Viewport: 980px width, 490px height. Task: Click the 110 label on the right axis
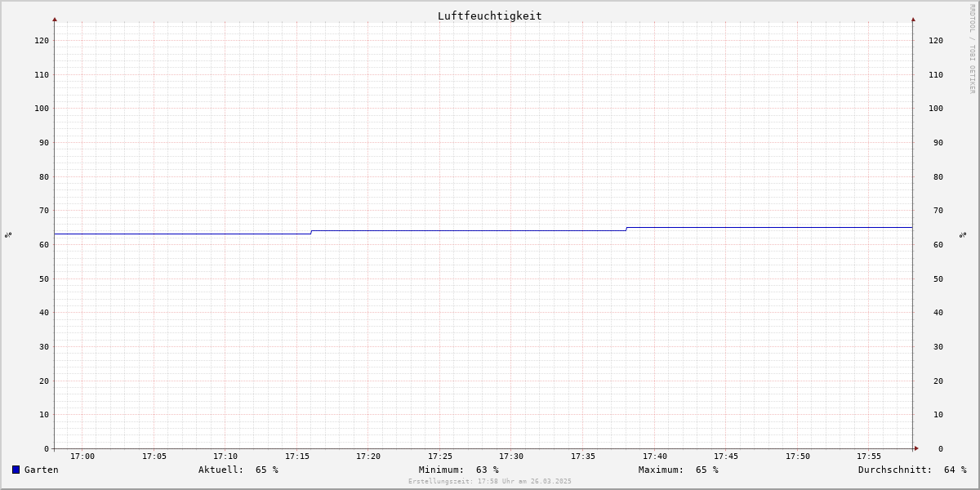[936, 75]
